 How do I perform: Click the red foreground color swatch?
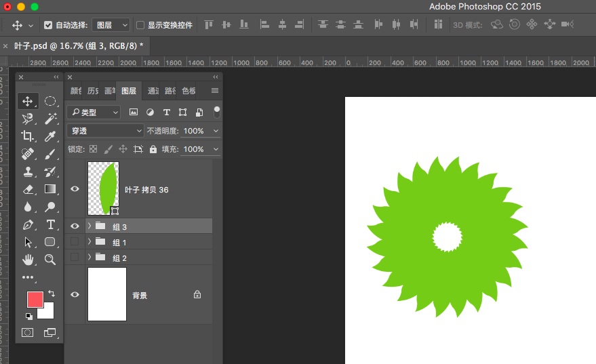click(x=35, y=300)
